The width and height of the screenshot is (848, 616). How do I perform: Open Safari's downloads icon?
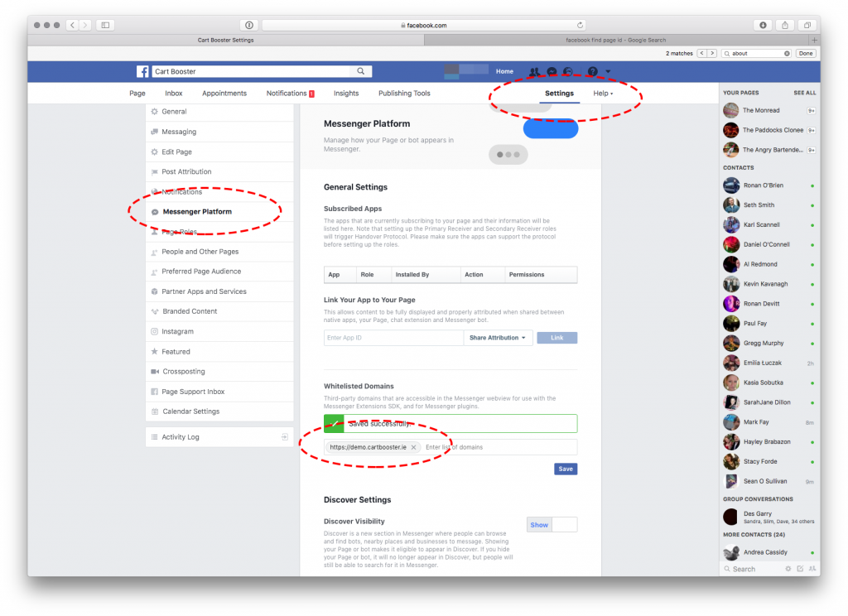[763, 25]
